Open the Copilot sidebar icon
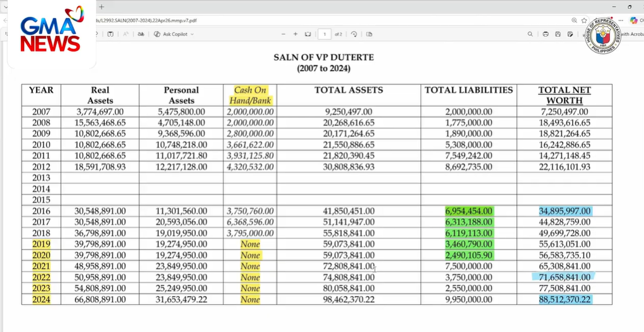Image resolution: width=644 pixels, height=332 pixels. (633, 20)
